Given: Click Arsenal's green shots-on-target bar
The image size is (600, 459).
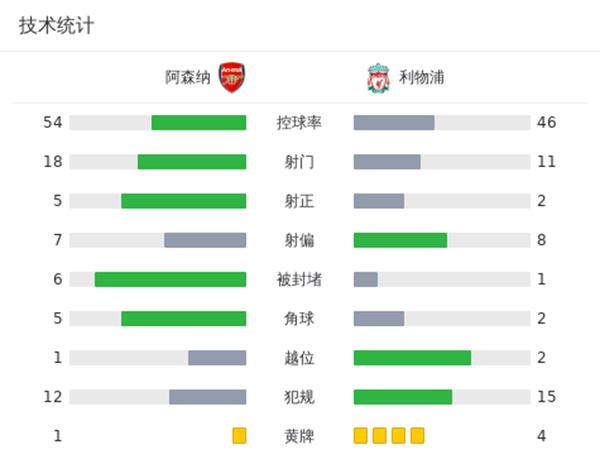Looking at the screenshot, I should (x=183, y=200).
